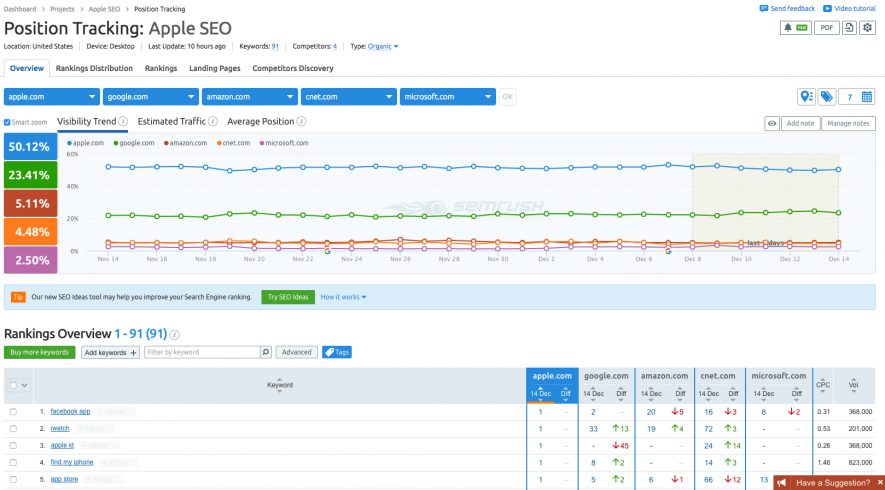The width and height of the screenshot is (885, 490).
Task: Switch to Visibility Trend chart tab
Action: point(86,121)
